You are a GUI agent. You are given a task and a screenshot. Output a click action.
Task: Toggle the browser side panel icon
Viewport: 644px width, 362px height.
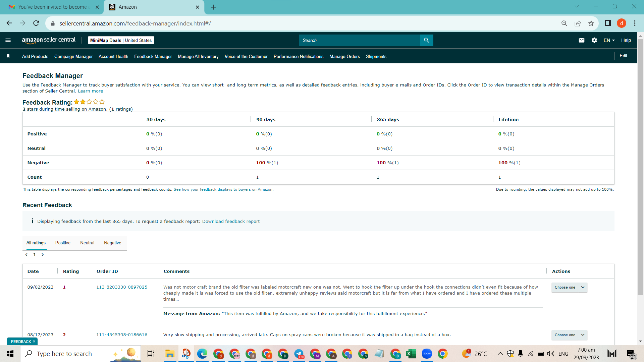click(608, 23)
